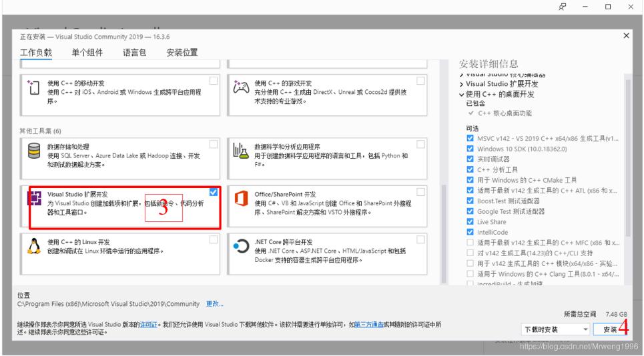Check the C++ mobile development workload
The height and width of the screenshot is (356, 644).
214,81
